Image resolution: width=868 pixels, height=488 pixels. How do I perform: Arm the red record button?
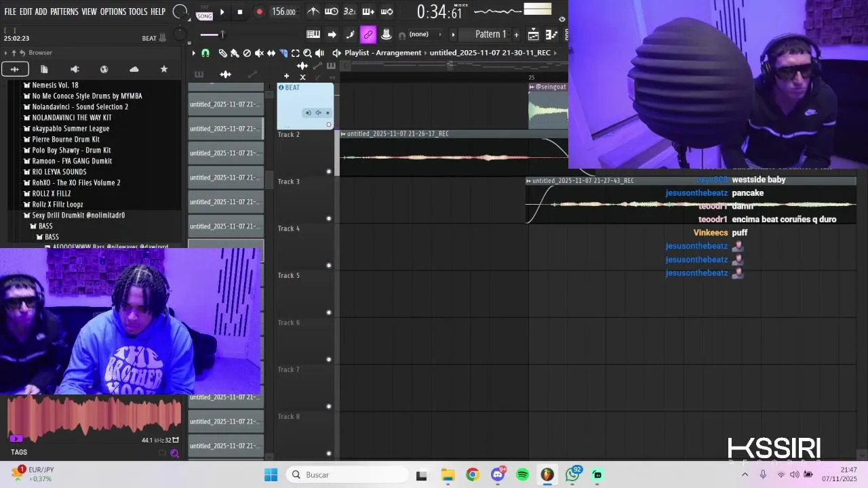pyautogui.click(x=259, y=12)
